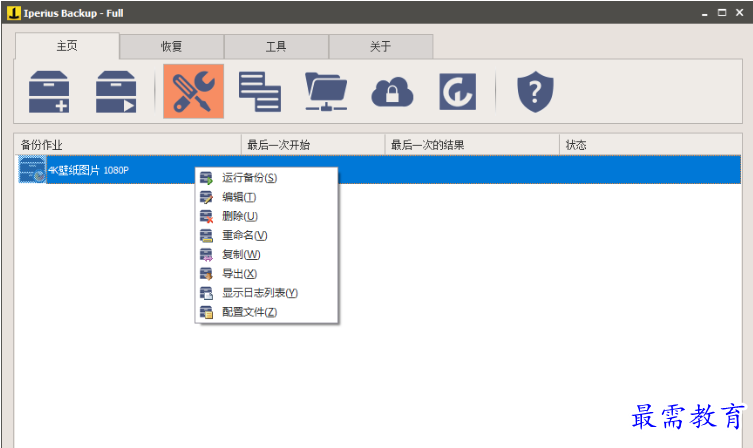Choose 编辑(T) from context menu

(x=267, y=197)
